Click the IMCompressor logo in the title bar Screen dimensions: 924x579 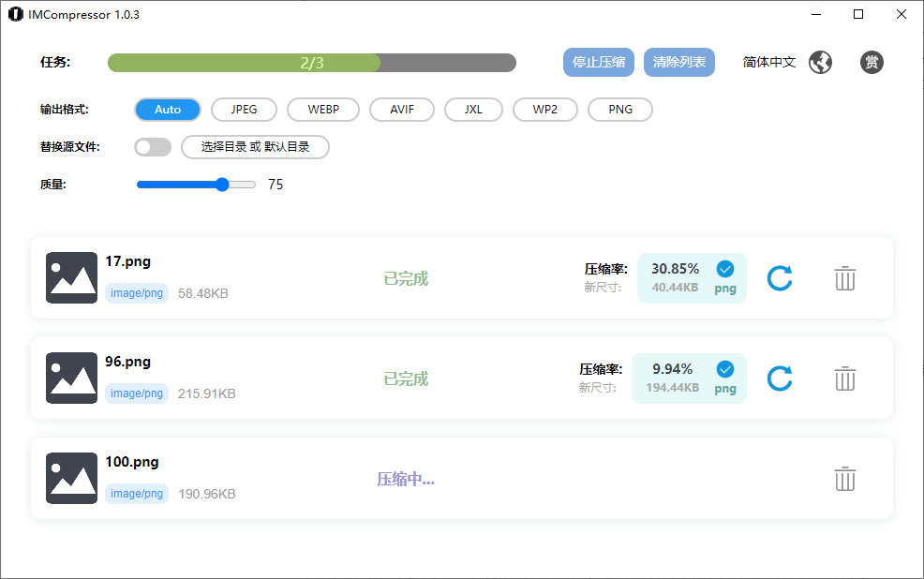click(15, 14)
